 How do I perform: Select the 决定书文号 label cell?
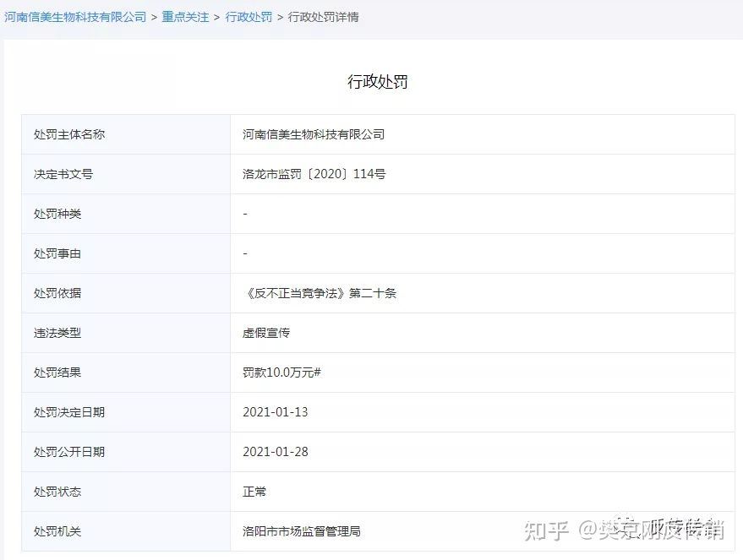[x=126, y=174]
